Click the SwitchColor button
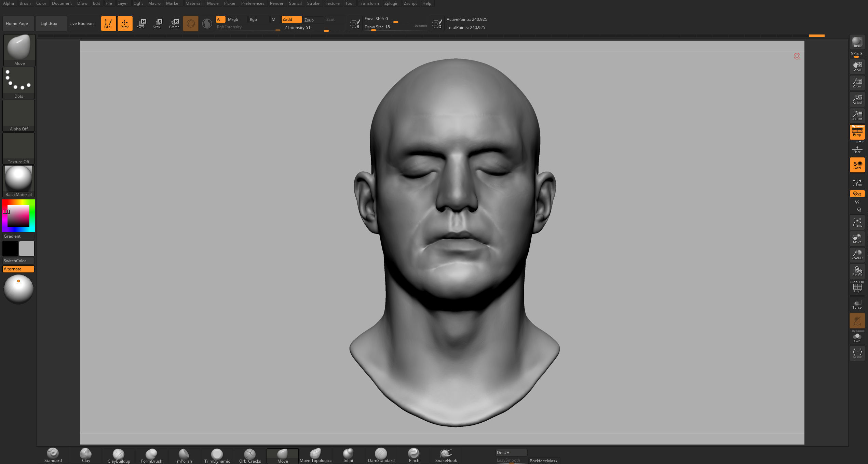The width and height of the screenshot is (868, 464). coord(18,261)
